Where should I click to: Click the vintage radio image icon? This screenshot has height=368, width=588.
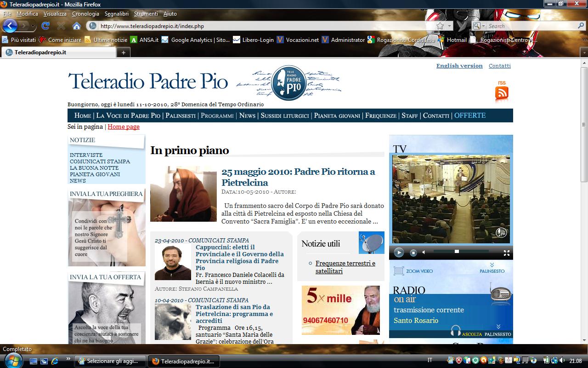pos(500,295)
